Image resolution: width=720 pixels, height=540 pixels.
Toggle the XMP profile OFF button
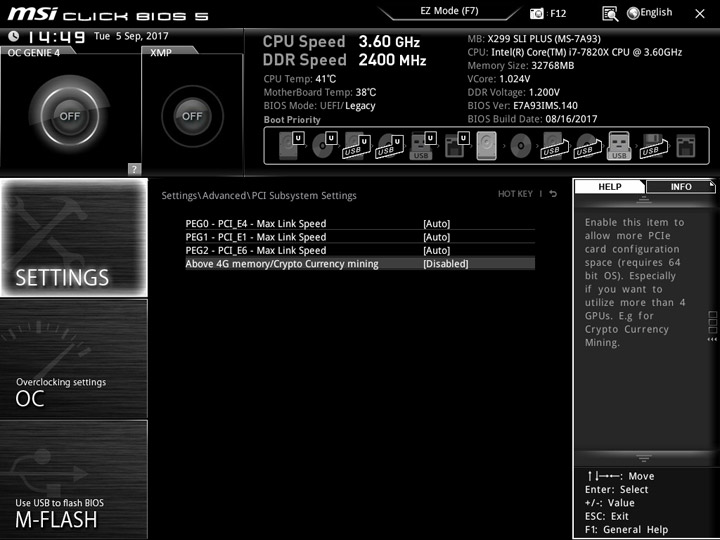pos(192,116)
